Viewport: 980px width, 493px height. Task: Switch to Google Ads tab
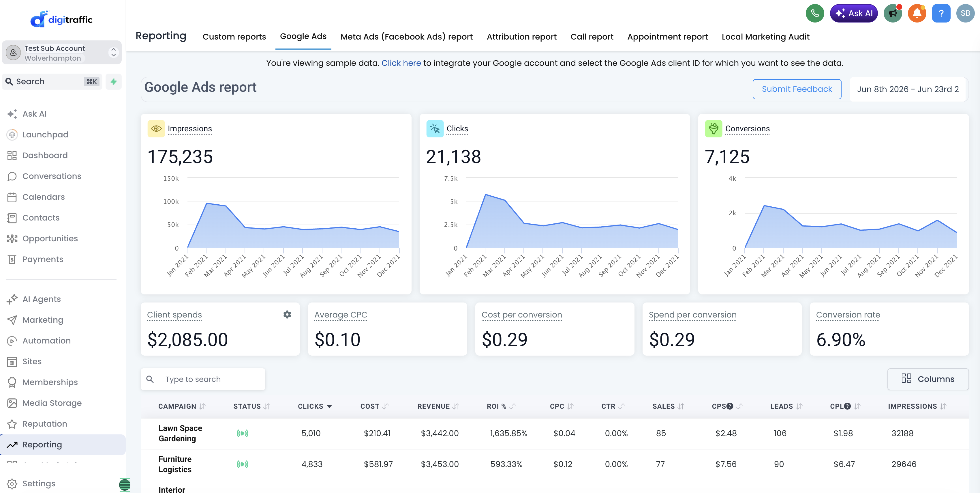[x=303, y=36]
